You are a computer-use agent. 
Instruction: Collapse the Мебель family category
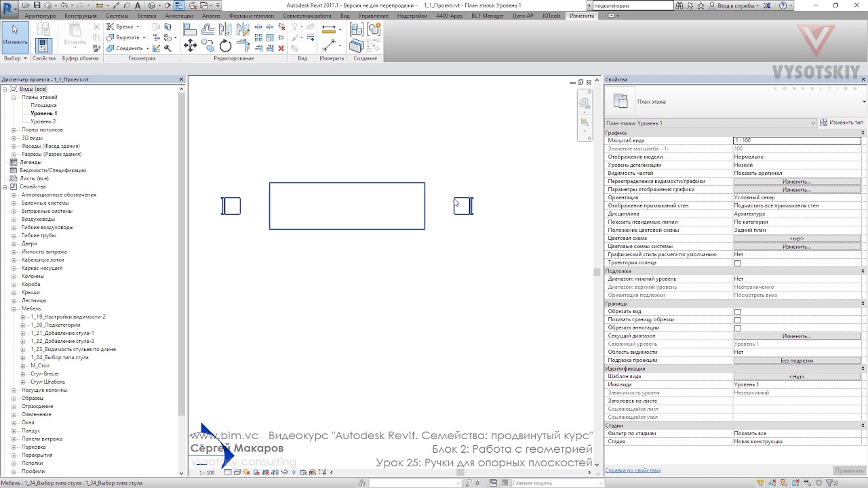[14, 309]
